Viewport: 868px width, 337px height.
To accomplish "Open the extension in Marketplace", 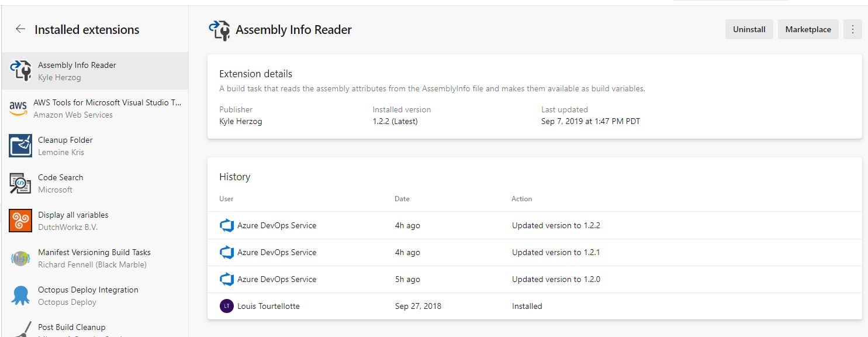I will (x=808, y=29).
